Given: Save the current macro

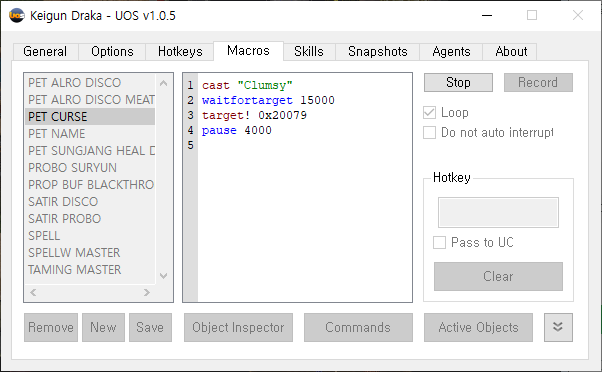Looking at the screenshot, I should coord(150,327).
